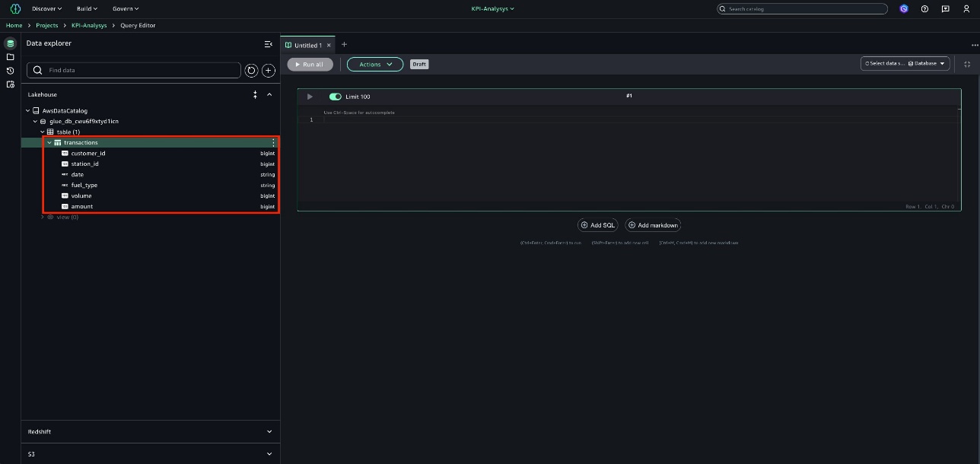This screenshot has width=980, height=464.
Task: Click the transactions table icon
Action: coord(58,142)
